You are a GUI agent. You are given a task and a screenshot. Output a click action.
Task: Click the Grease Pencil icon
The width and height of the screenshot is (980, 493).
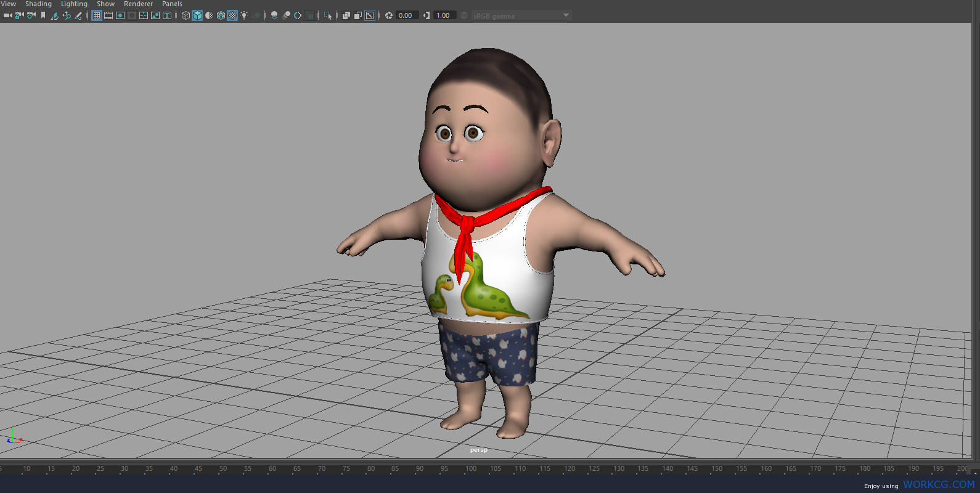78,15
